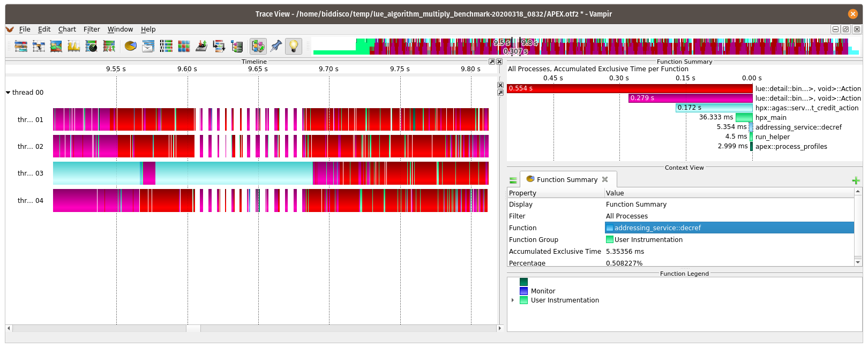868x348 pixels.
Task: Open the Communication Matrix grid icon
Action: tap(184, 47)
